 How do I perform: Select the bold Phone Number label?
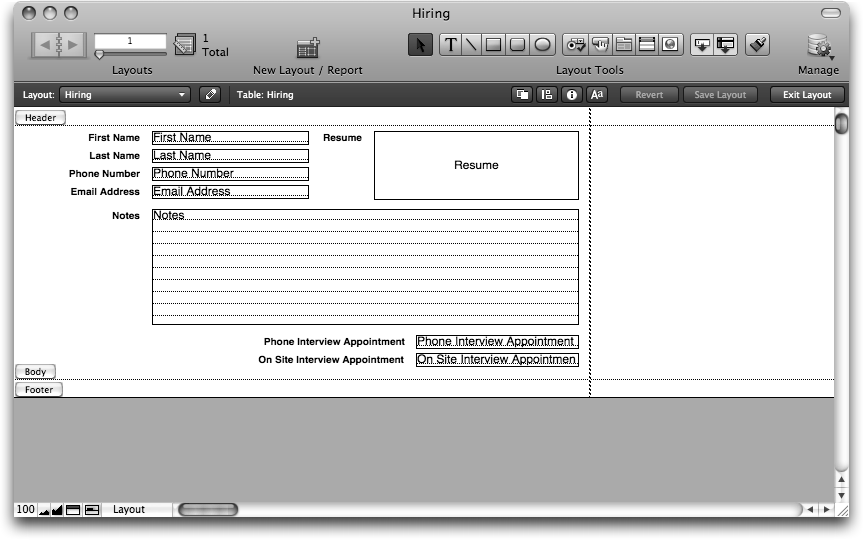(105, 174)
